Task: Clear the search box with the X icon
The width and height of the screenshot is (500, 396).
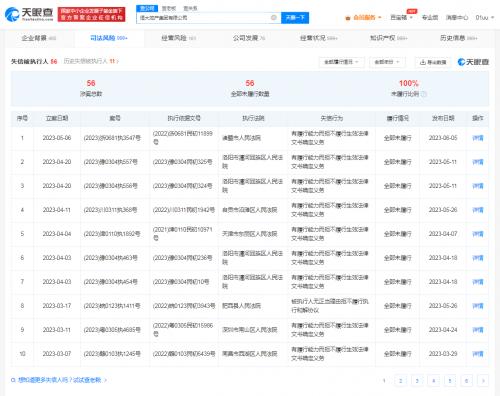Action: point(274,18)
